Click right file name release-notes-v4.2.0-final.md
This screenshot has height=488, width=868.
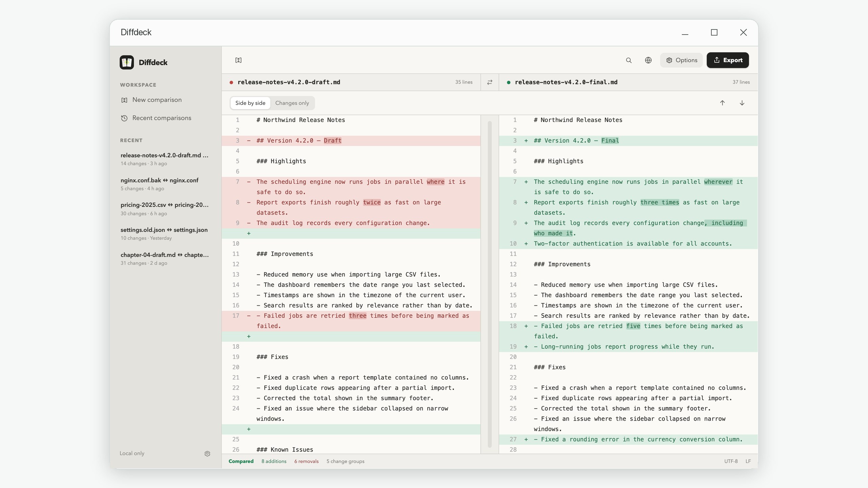coord(566,82)
